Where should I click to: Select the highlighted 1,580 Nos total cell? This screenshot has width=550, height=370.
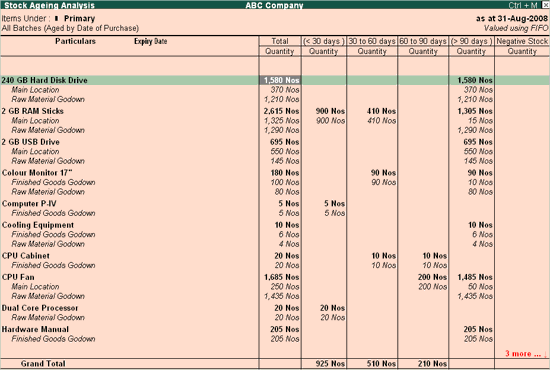click(280, 80)
